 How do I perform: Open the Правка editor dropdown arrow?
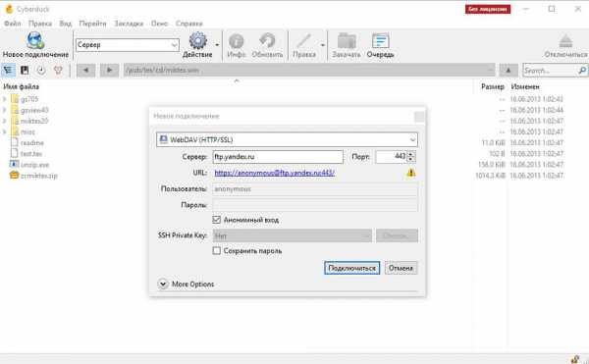coord(322,45)
